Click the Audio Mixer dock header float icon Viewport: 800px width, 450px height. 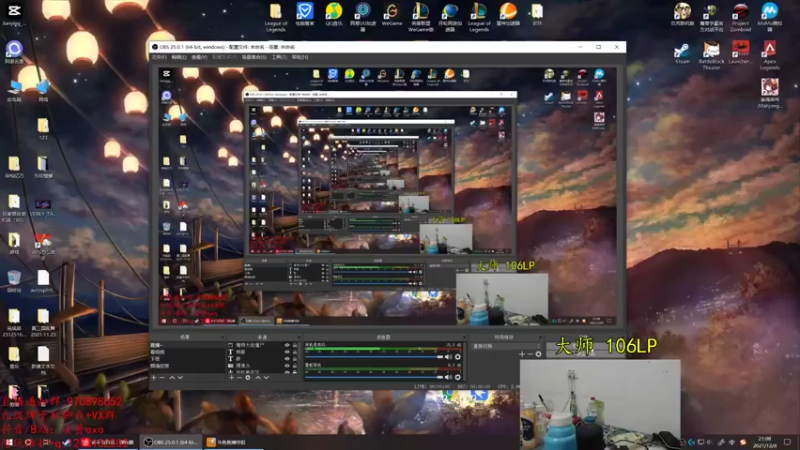(x=464, y=337)
